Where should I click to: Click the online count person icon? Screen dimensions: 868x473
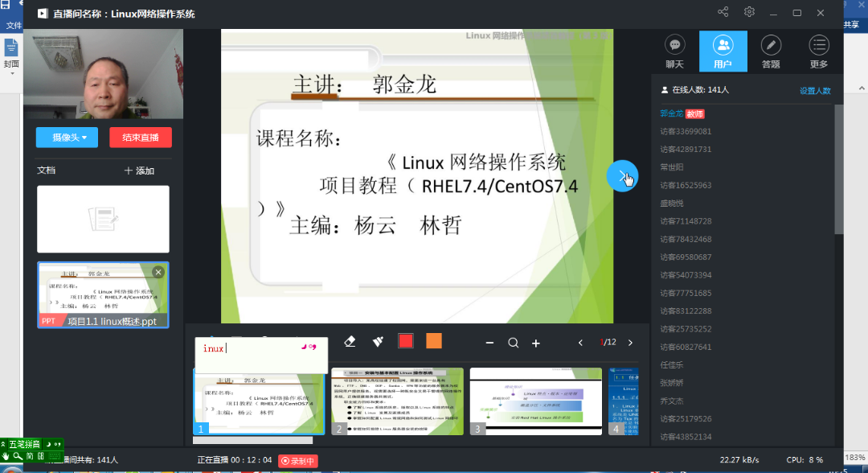[x=665, y=90]
